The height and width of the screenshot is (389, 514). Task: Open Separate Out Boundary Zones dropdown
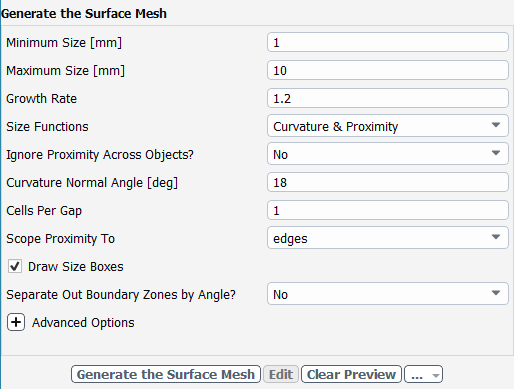388,294
